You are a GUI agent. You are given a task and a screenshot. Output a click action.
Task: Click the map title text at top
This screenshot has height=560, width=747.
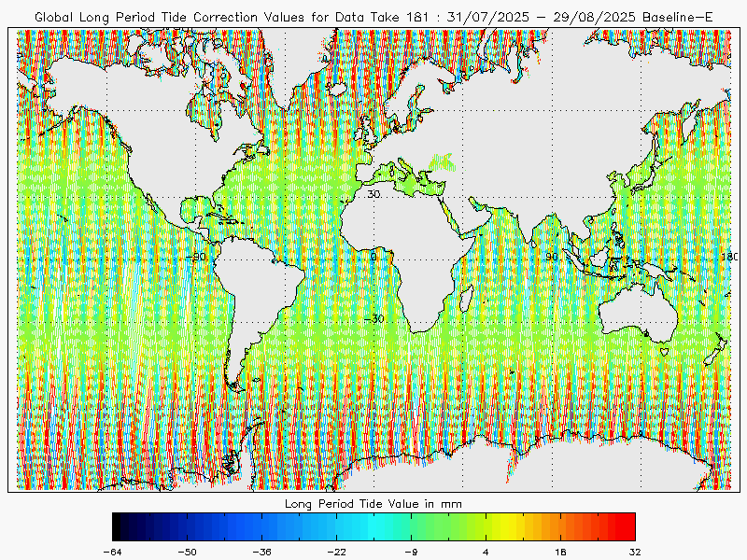pyautogui.click(x=373, y=17)
